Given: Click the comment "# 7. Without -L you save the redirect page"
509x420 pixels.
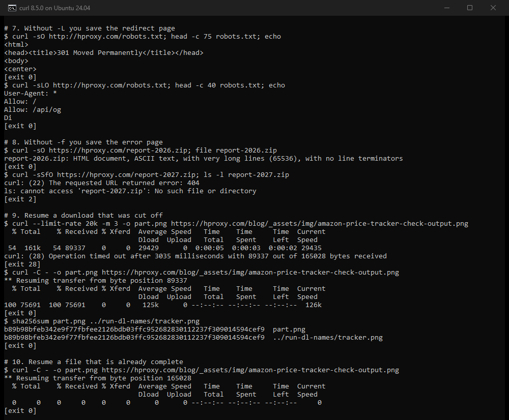Looking at the screenshot, I should pyautogui.click(x=90, y=28).
